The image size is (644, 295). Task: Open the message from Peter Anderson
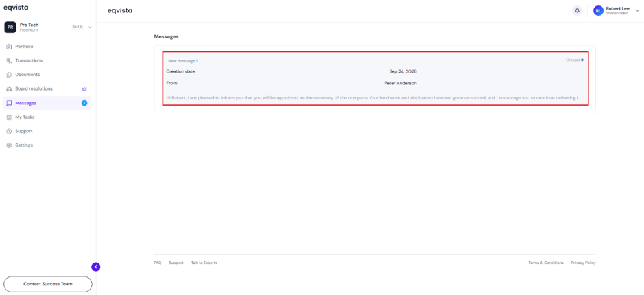(x=376, y=78)
